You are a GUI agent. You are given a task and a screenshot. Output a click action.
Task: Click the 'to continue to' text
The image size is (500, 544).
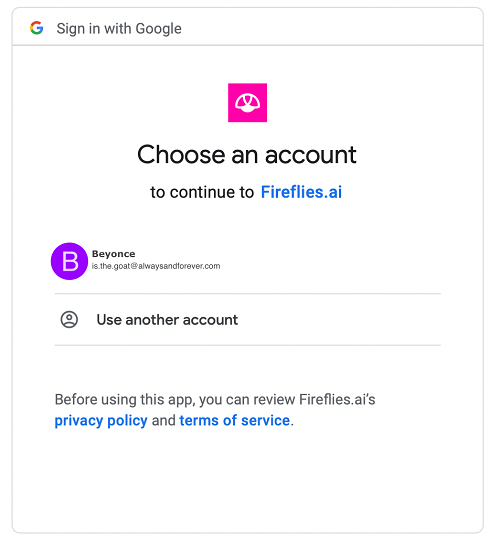[202, 192]
